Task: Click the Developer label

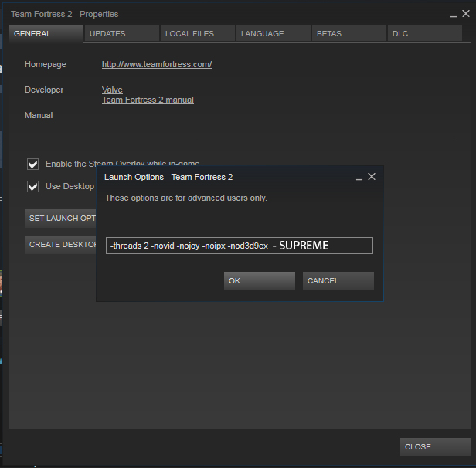Action: click(44, 90)
